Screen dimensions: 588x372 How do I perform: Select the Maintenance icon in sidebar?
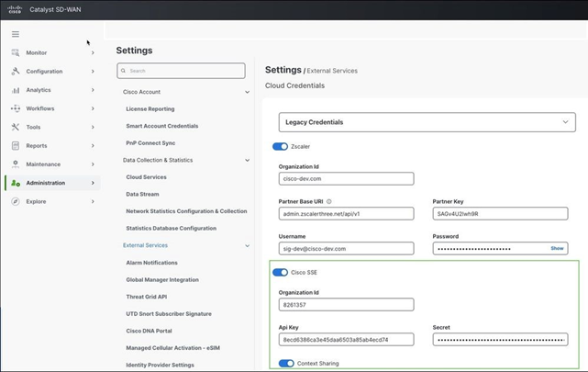pos(16,164)
